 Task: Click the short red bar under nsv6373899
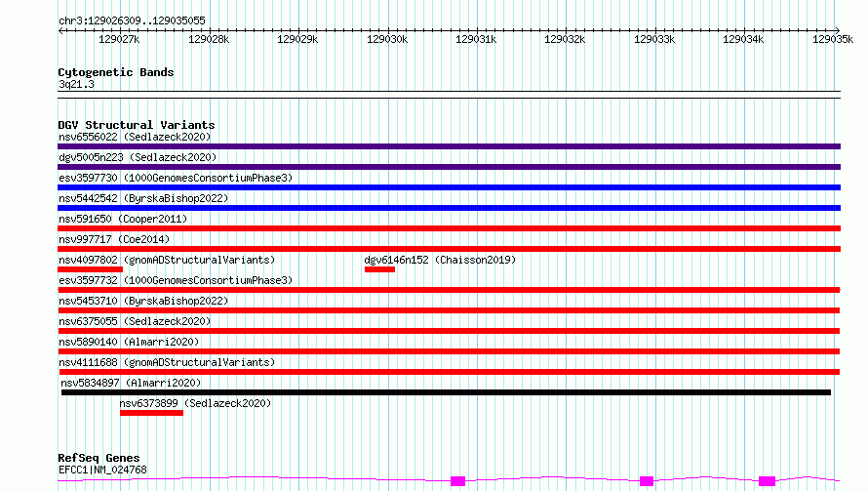151,413
